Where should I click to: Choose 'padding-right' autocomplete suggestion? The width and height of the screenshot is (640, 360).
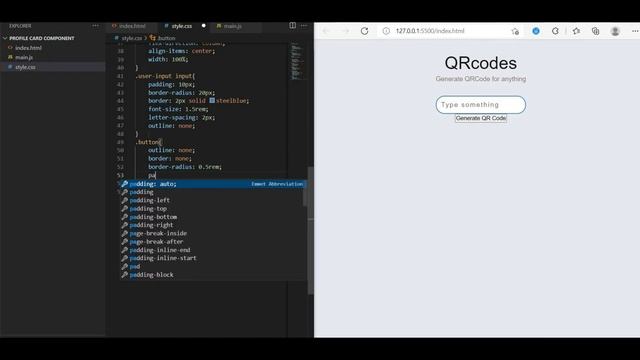[212, 225]
